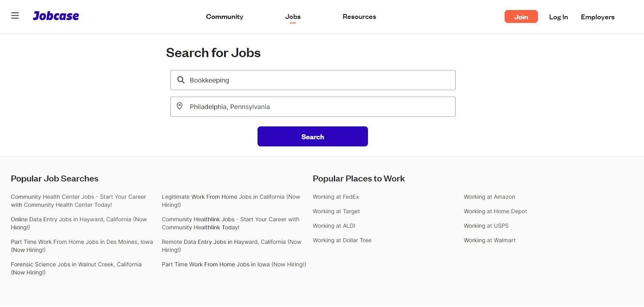Click the magnifying glass search icon

pyautogui.click(x=181, y=80)
